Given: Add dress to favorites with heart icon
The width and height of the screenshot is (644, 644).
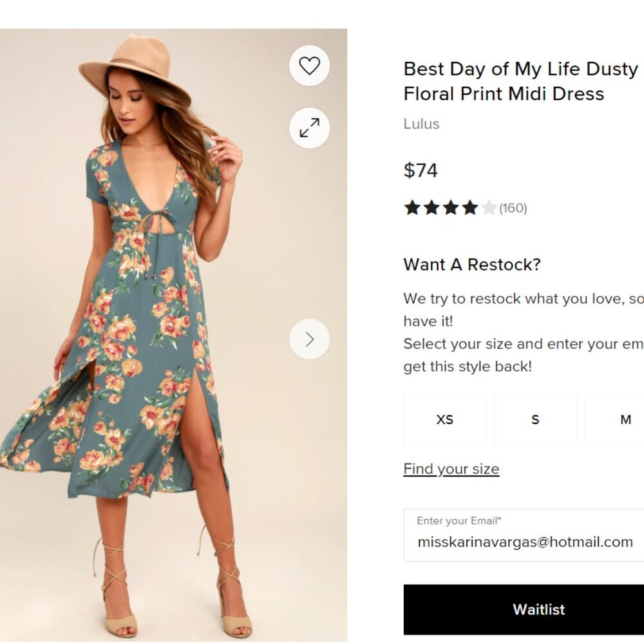Looking at the screenshot, I should tap(309, 65).
